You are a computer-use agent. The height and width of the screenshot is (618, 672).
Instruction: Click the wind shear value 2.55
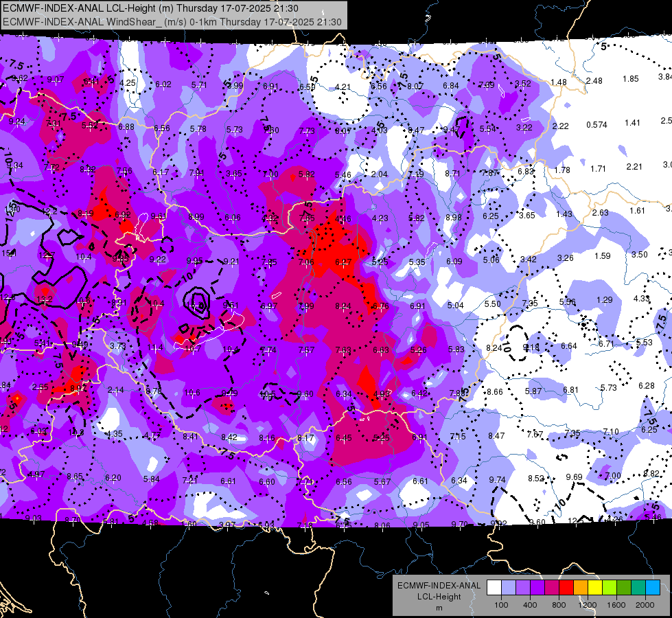(40, 387)
